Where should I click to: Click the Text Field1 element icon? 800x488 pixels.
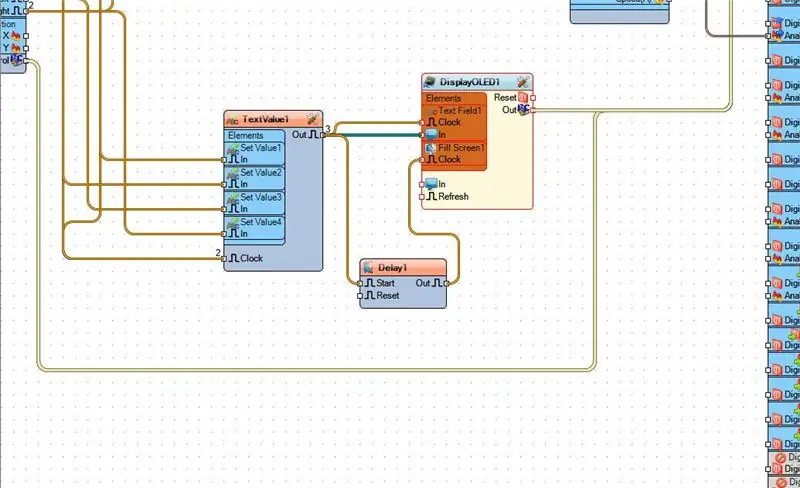click(x=432, y=111)
